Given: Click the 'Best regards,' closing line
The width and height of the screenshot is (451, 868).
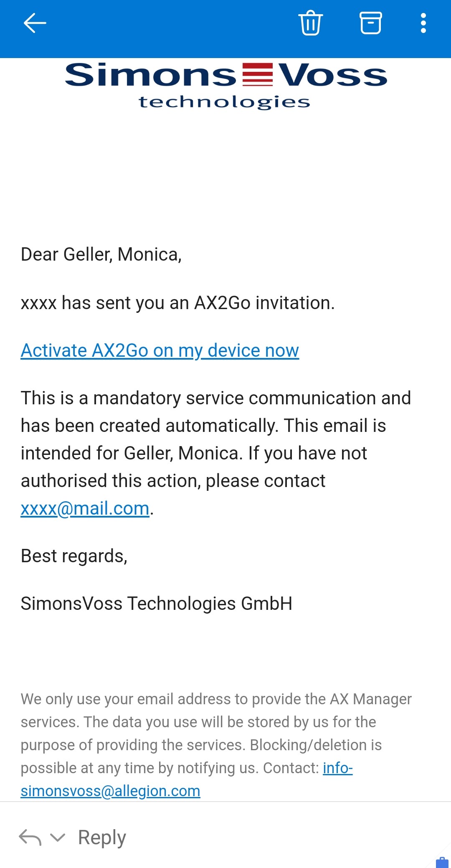Looking at the screenshot, I should [x=74, y=556].
